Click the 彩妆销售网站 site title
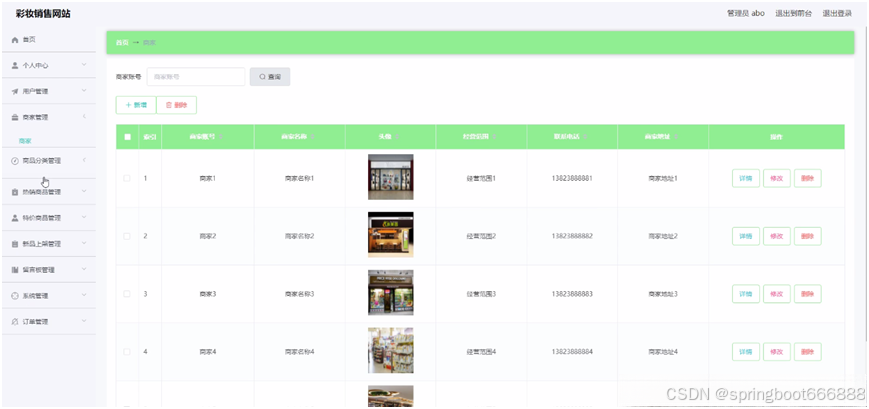This screenshot has height=409, width=869. (x=43, y=13)
